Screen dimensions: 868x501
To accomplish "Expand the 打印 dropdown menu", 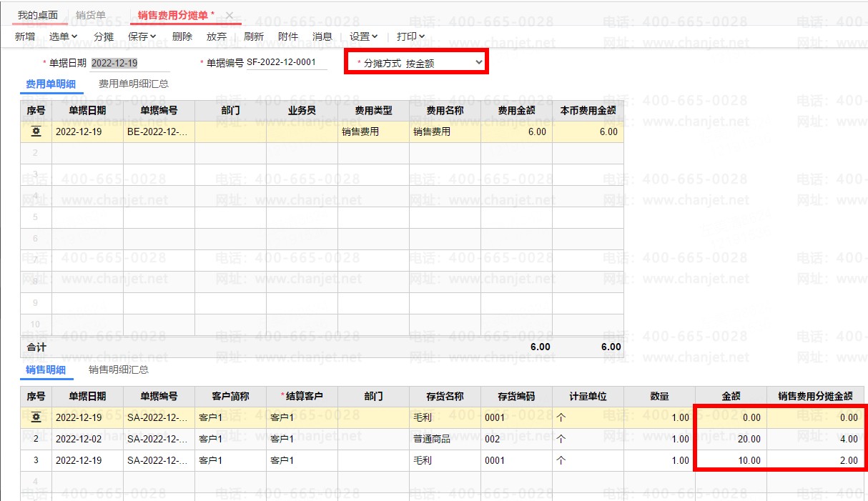I will click(x=411, y=36).
